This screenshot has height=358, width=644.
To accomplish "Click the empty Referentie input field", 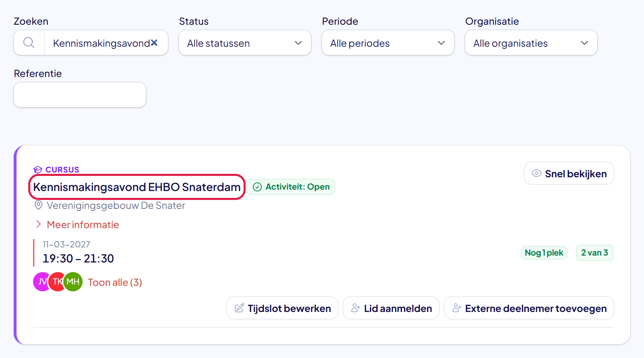I will [x=80, y=95].
